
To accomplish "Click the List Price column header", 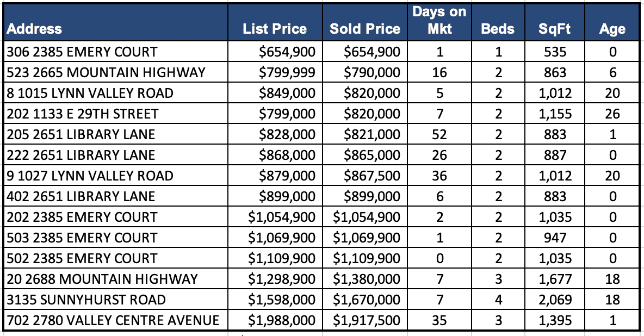I will coord(275,29).
